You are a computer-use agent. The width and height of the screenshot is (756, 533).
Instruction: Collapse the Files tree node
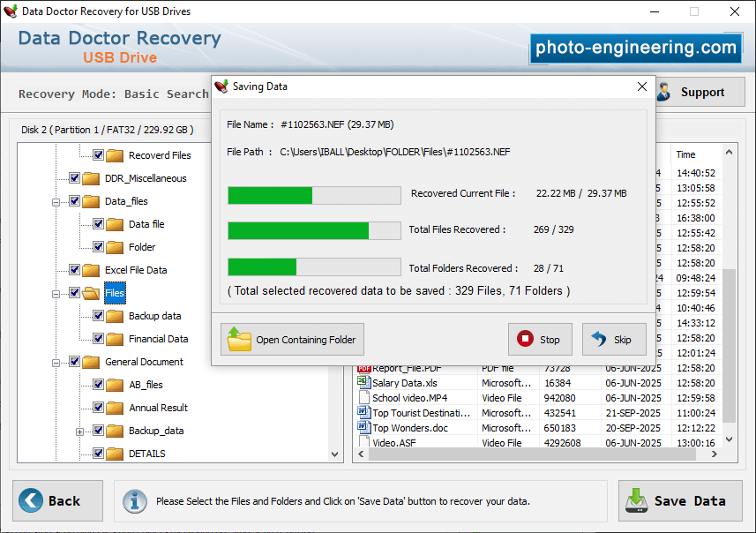click(56, 294)
